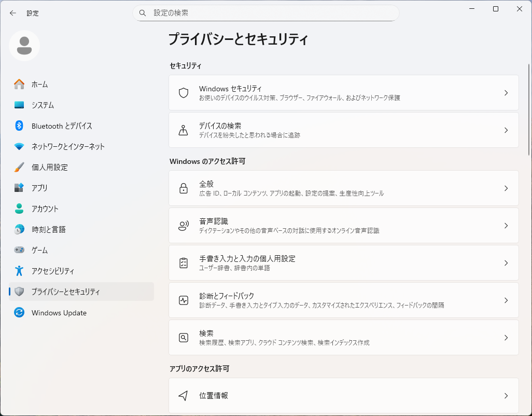
Task: Expand the Windows セキュリティ row chevron
Action: (506, 93)
